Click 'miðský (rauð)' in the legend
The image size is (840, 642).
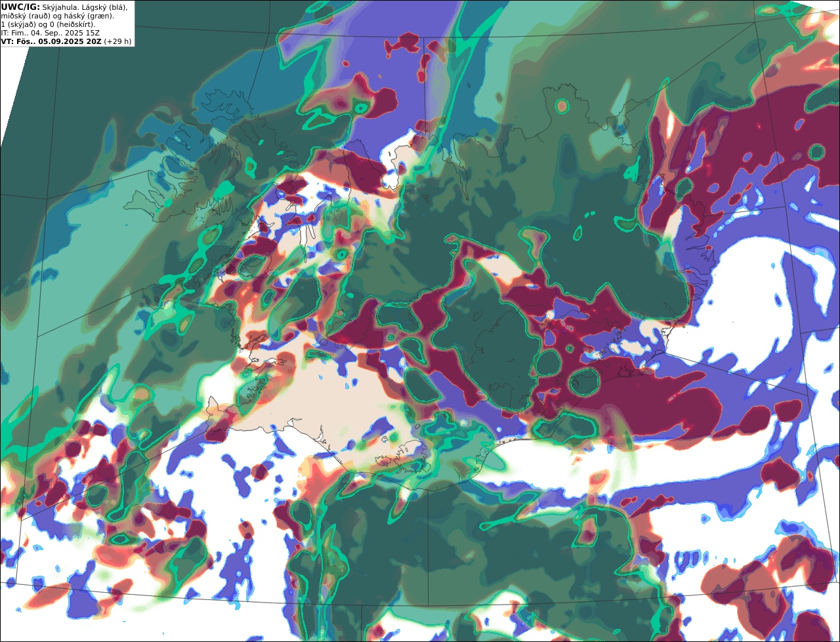24,15
